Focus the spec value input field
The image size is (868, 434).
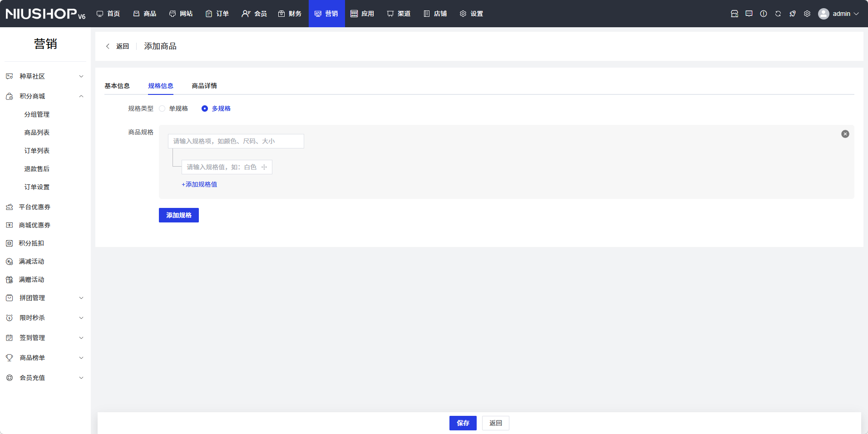point(227,167)
